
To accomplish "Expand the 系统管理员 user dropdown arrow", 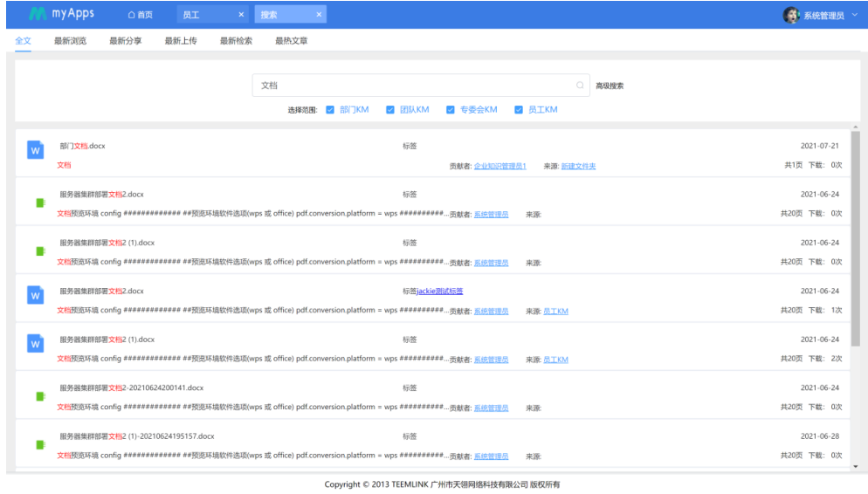I will (854, 15).
